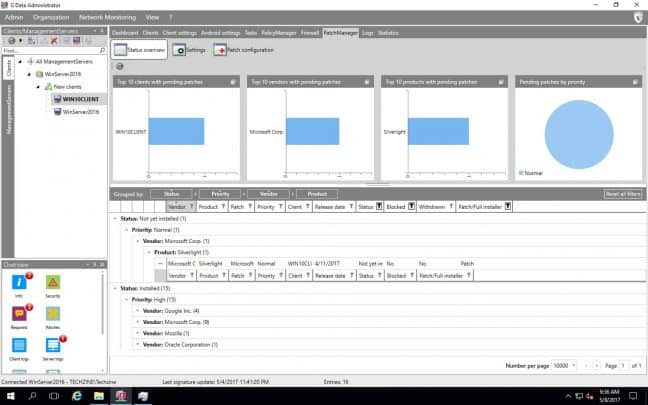This screenshot has width=648, height=405.
Task: Select Clients vertical side tab
Action: click(9, 68)
